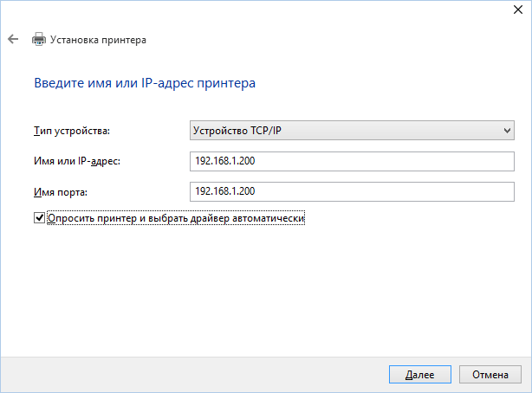Click the 192.168.1.200 text in the IP field

tap(224, 161)
